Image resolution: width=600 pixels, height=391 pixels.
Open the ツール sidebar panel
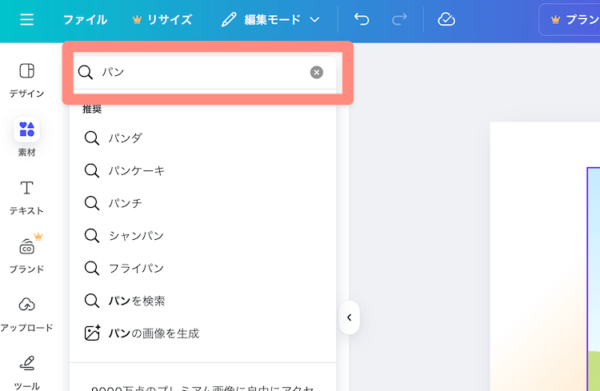27,373
